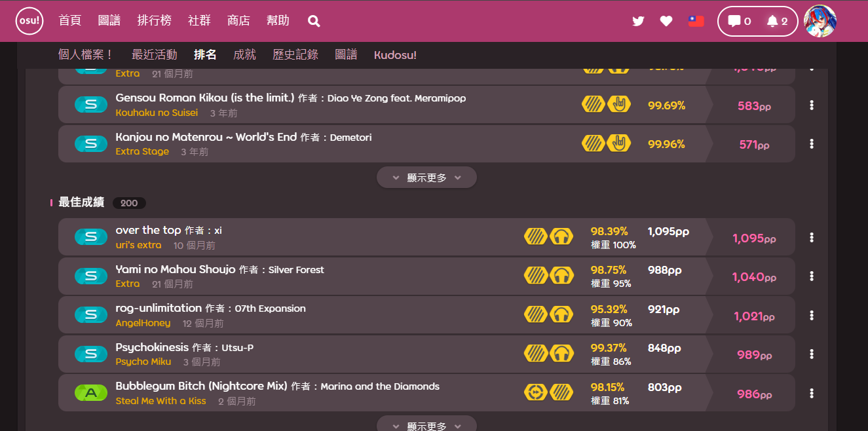Open the Kanjou no Matenrou ~ World's End beatmap
Image resolution: width=868 pixels, height=431 pixels.
(206, 137)
